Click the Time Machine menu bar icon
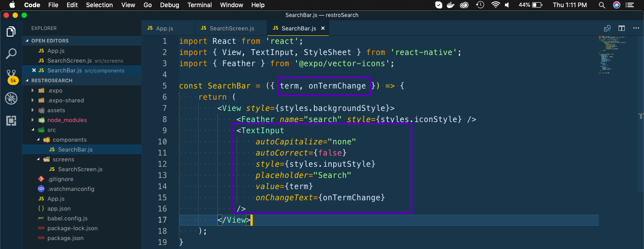The image size is (644, 249). 480,5
